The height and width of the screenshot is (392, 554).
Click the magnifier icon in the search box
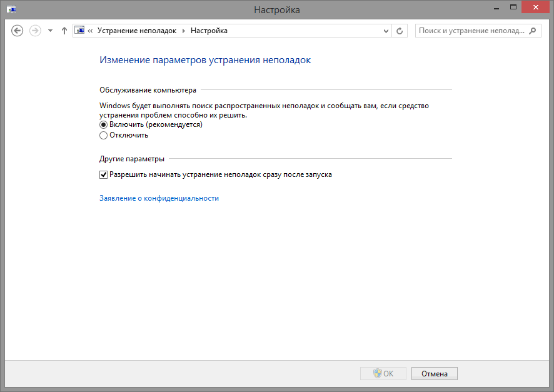coord(533,31)
